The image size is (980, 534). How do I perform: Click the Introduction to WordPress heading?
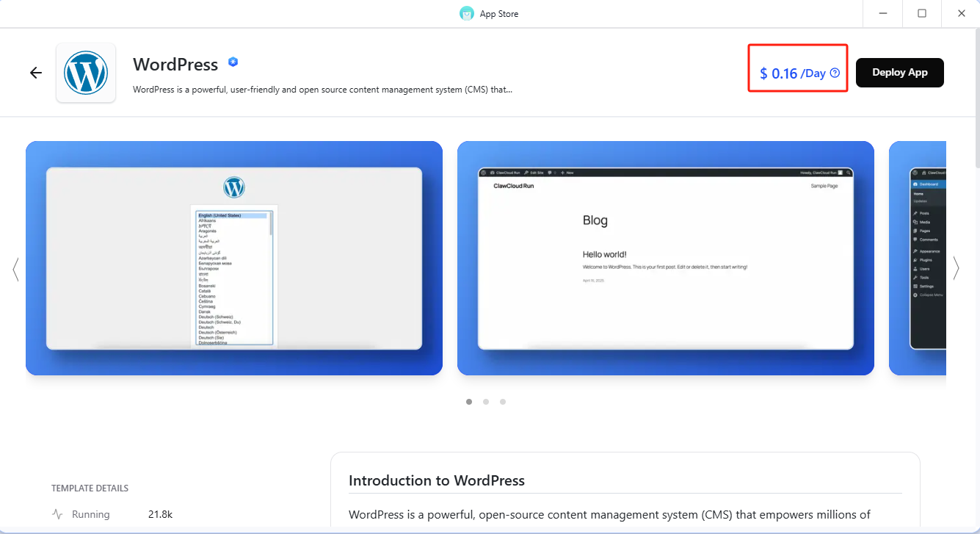coord(436,480)
